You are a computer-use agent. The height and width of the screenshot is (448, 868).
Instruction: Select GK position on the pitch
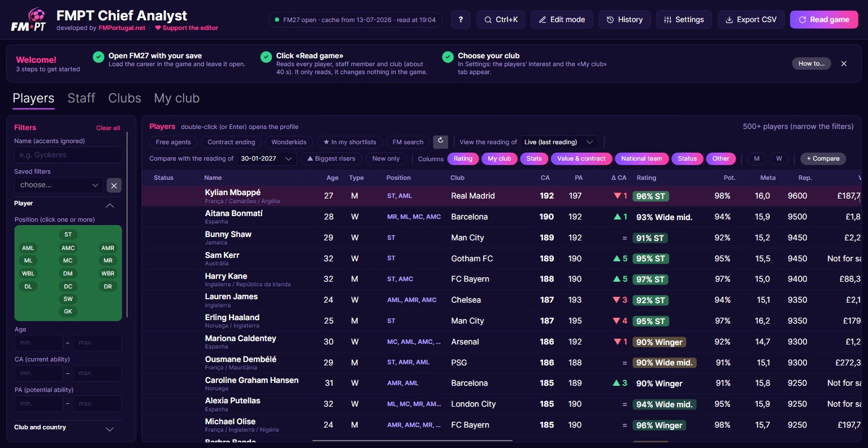tap(68, 312)
